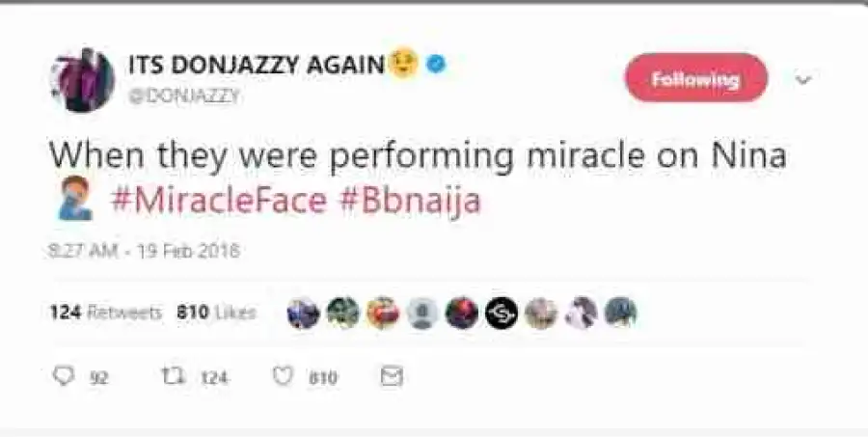Toggle the red Following button
Image resolution: width=868 pixels, height=437 pixels.
tap(695, 79)
